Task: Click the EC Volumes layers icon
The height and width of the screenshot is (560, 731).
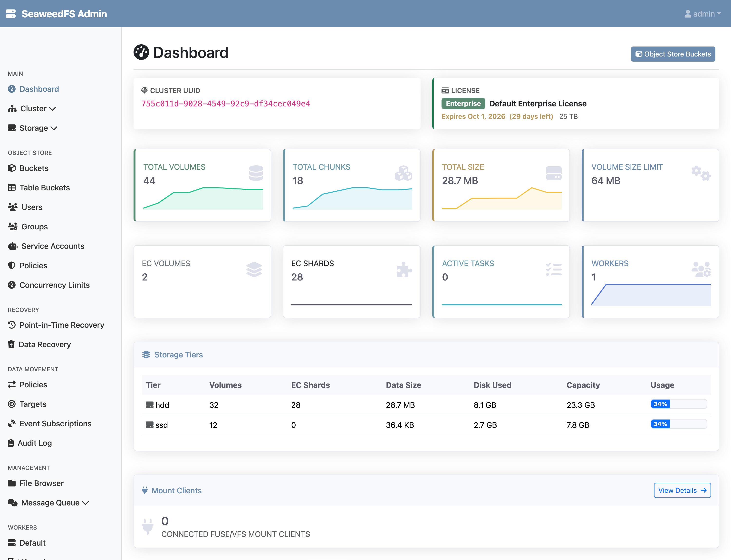Action: (254, 269)
